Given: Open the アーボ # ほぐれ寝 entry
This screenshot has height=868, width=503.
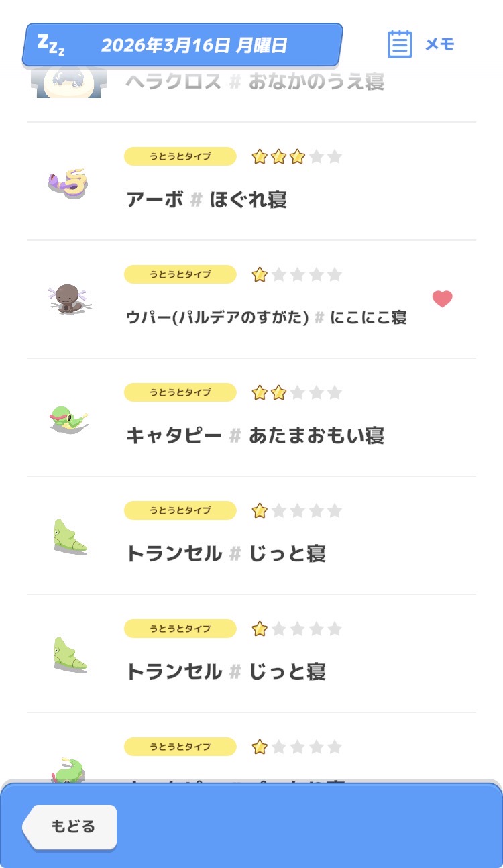Looking at the screenshot, I should [207, 199].
